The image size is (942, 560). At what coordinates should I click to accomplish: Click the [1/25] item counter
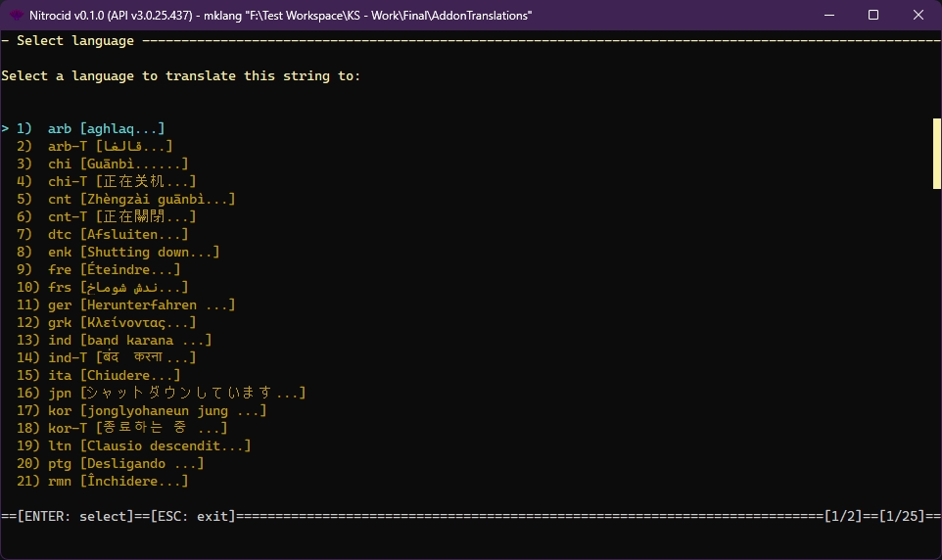coord(901,516)
